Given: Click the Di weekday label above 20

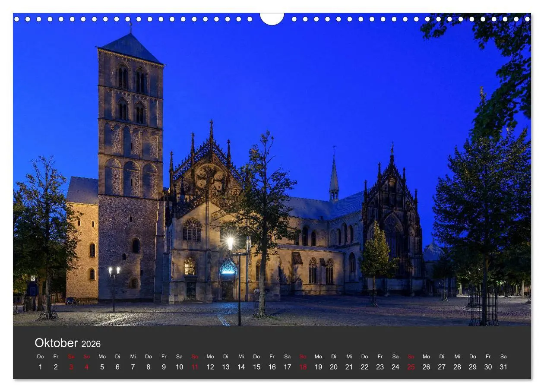Looking at the screenshot, I should tap(334, 357).
